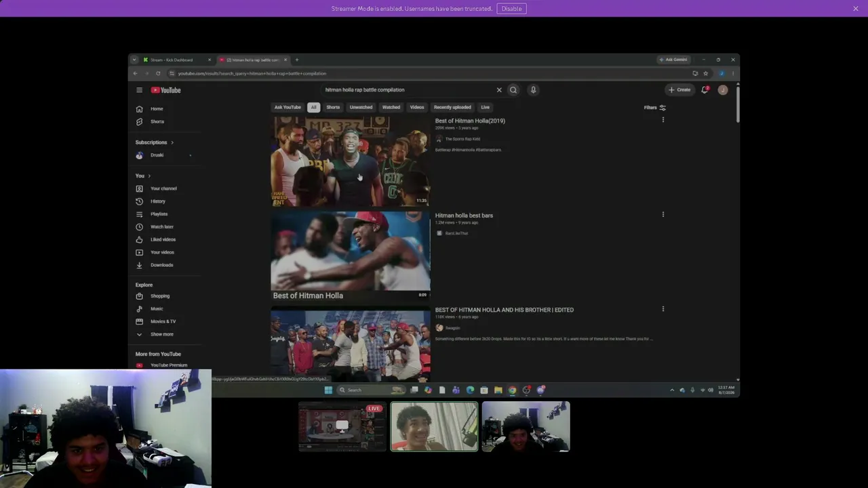Expand the Subscriptions section

155,142
